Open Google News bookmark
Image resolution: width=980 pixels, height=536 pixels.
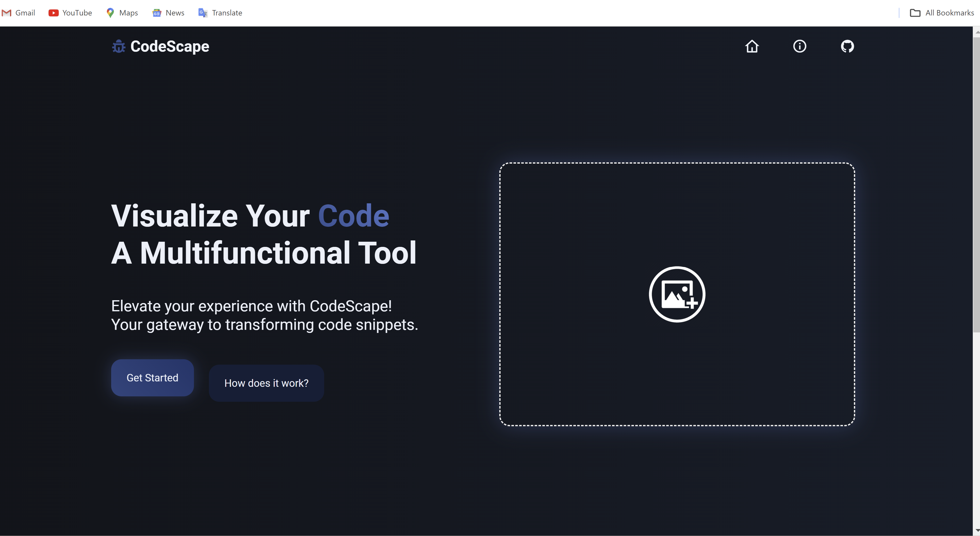click(168, 13)
